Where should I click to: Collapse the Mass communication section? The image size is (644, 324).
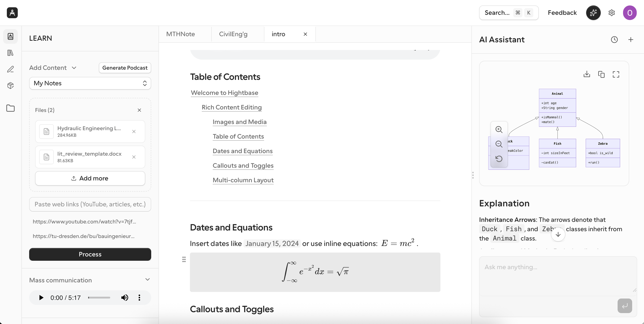[x=148, y=280]
